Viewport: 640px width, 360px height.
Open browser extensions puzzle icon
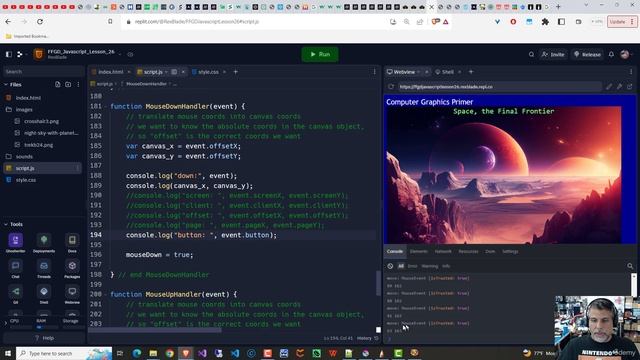pyautogui.click(x=545, y=22)
